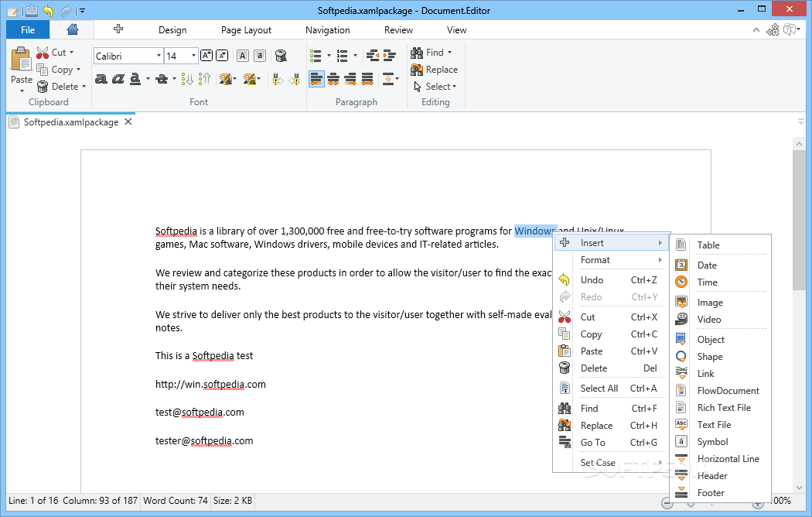The height and width of the screenshot is (517, 812).
Task: Collapse the ribbon with the chevron arrow
Action: coord(756,30)
